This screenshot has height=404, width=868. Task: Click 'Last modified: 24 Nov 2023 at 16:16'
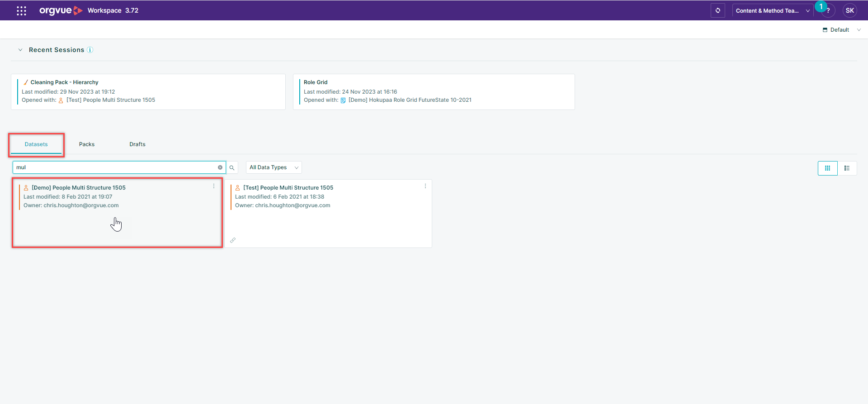[350, 92]
